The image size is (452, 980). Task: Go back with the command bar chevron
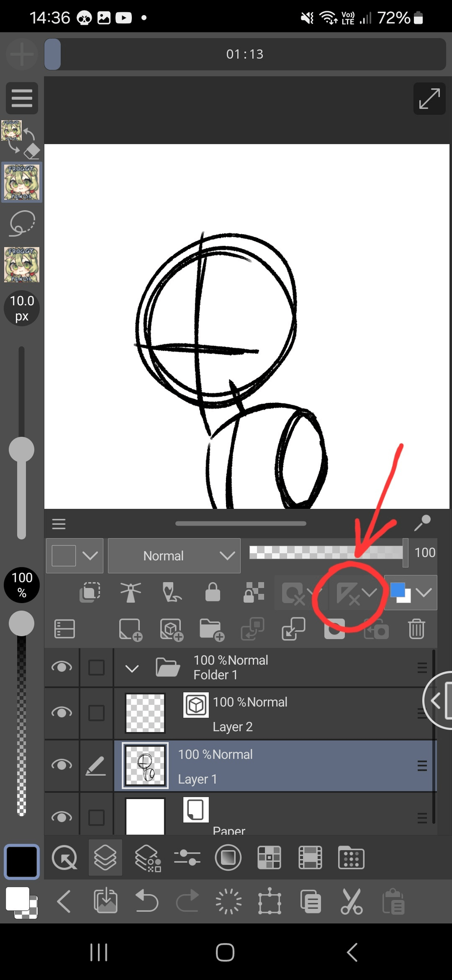(x=64, y=901)
